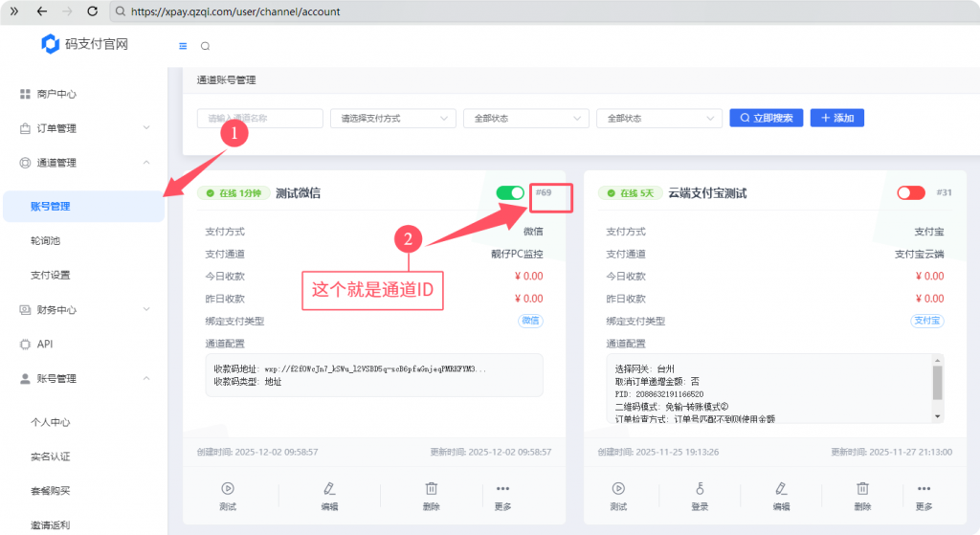Click the channel ID #31
Viewport: 980px width, 535px height.
click(944, 192)
